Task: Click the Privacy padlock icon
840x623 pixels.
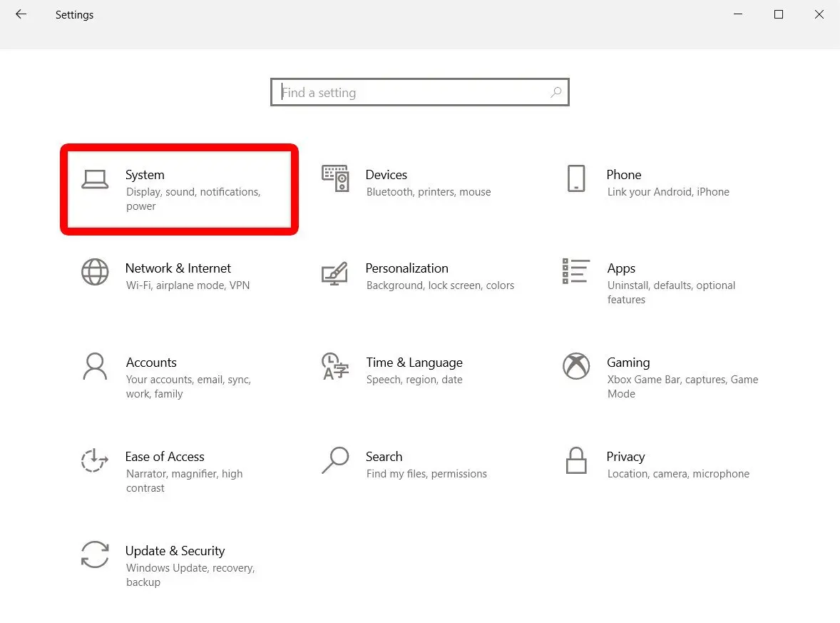Action: coord(576,461)
